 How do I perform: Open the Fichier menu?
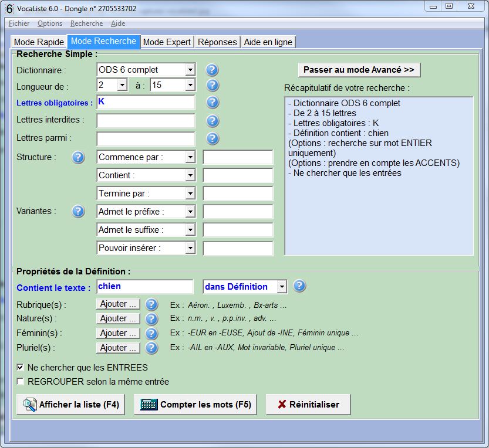(x=19, y=23)
